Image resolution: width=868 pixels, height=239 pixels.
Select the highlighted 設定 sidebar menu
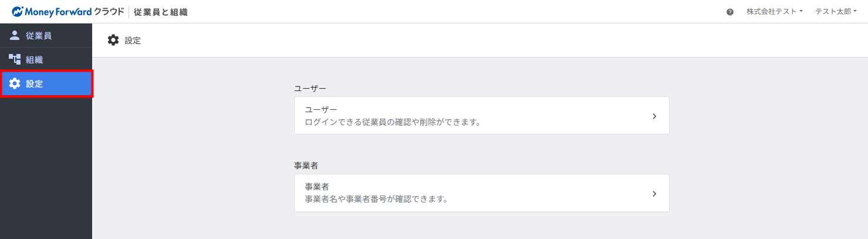[x=46, y=83]
